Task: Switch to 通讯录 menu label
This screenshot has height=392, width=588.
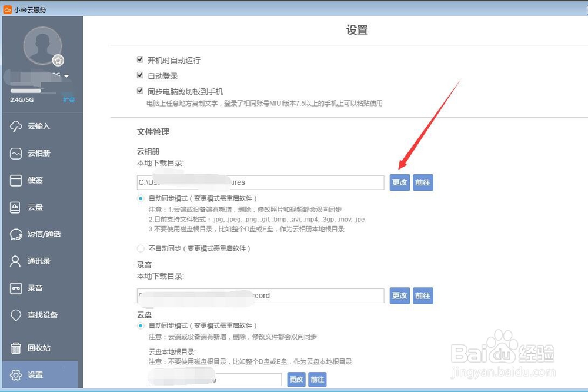Action: click(39, 261)
